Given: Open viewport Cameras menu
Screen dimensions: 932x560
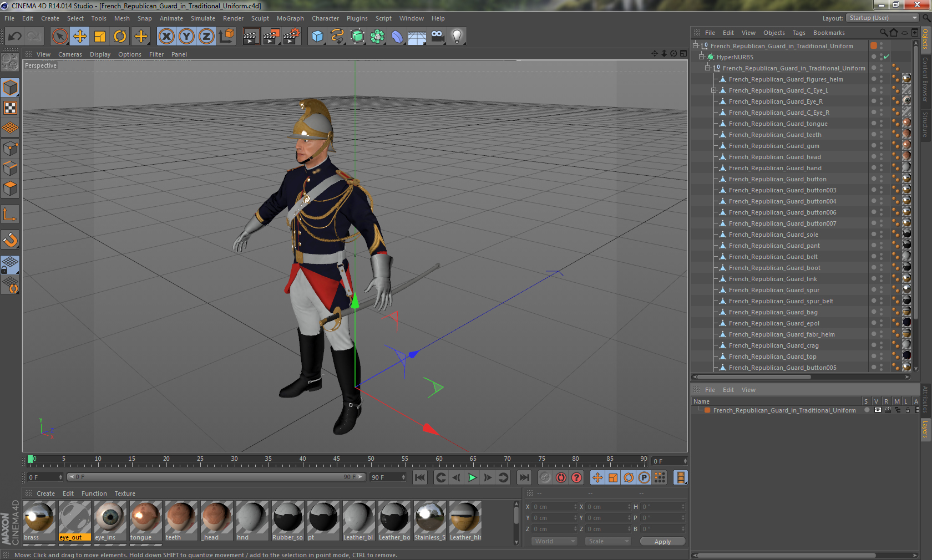Looking at the screenshot, I should 70,54.
